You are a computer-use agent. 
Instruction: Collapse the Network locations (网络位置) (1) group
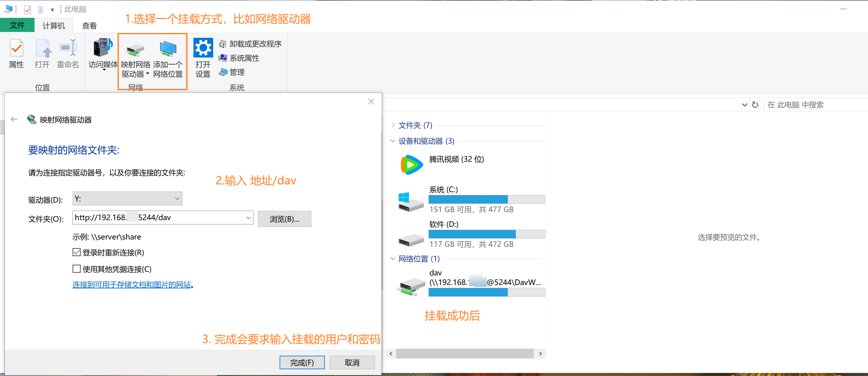coord(392,259)
